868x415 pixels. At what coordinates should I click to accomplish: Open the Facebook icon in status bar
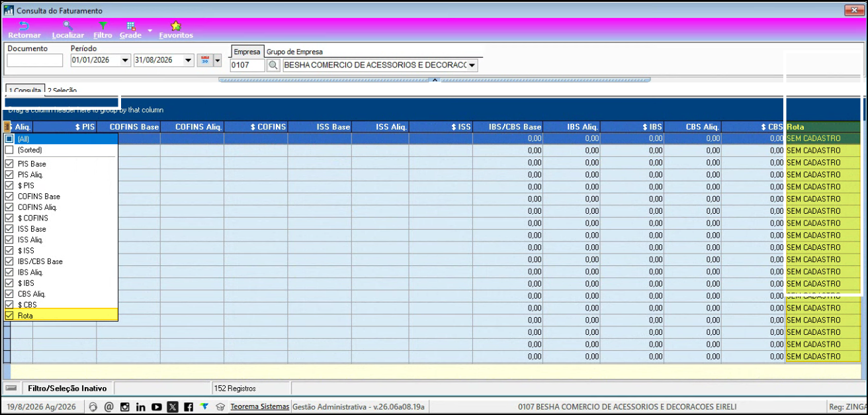tap(189, 406)
